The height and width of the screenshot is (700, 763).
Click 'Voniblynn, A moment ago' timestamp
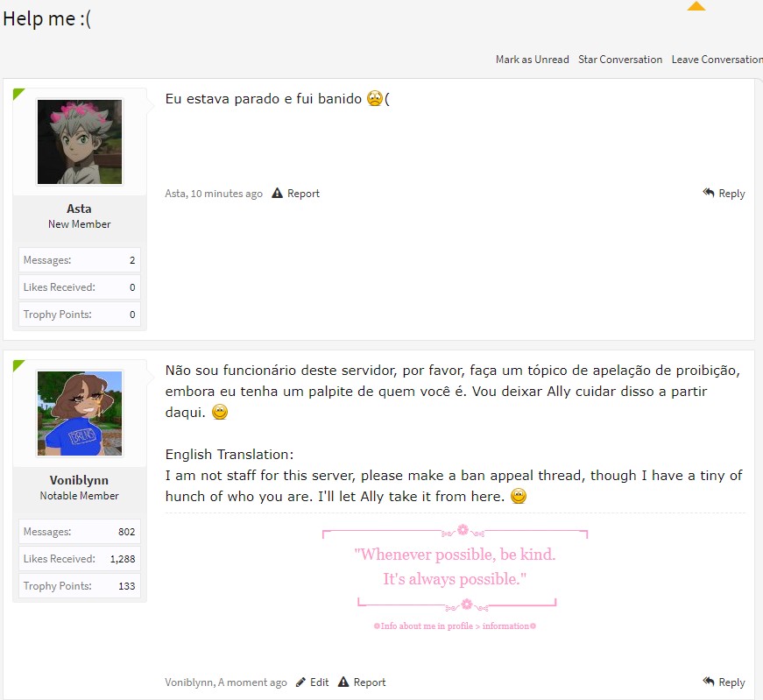point(226,682)
